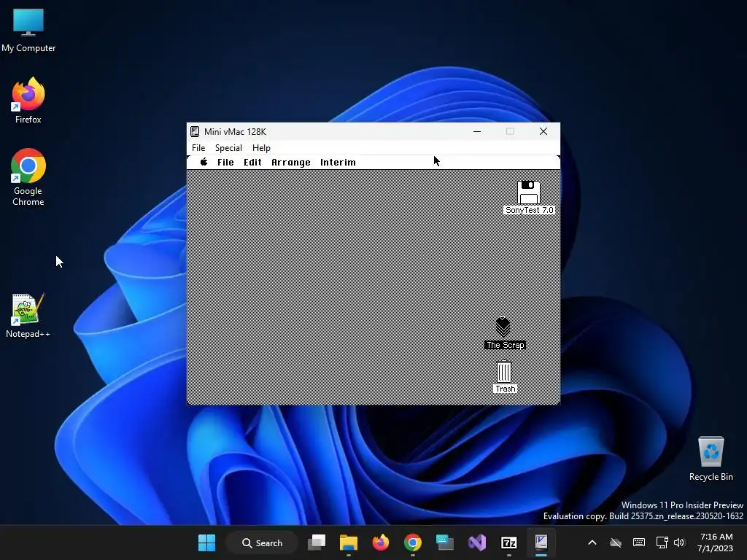Open the emulated Mac Edit menu
Image resolution: width=747 pixels, height=560 pixels.
tap(252, 163)
